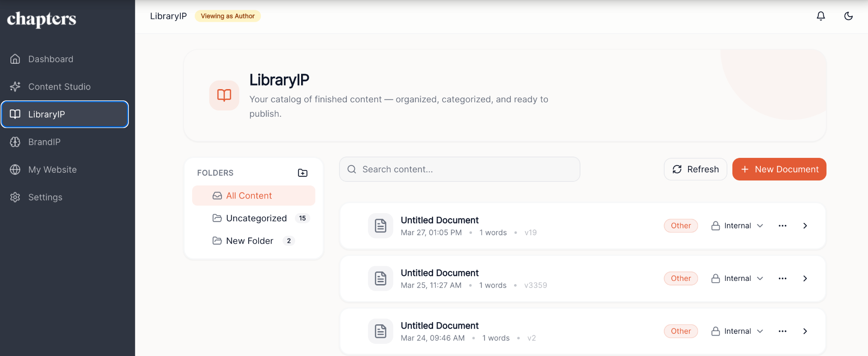
Task: Click the search magnifier icon
Action: tap(352, 169)
